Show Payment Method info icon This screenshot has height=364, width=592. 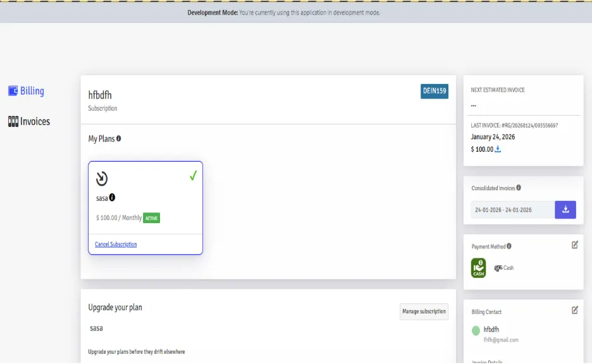509,246
